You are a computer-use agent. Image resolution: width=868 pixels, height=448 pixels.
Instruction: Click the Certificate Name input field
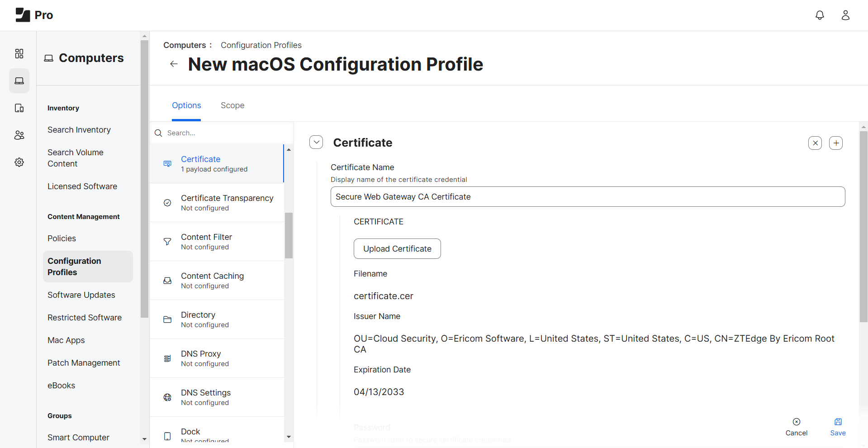587,197
